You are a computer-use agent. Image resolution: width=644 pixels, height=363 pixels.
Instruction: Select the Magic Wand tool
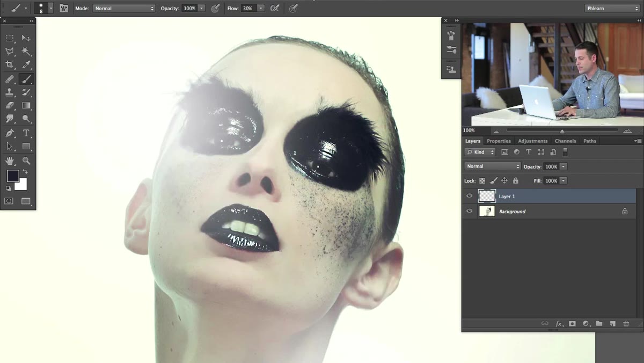(x=26, y=52)
